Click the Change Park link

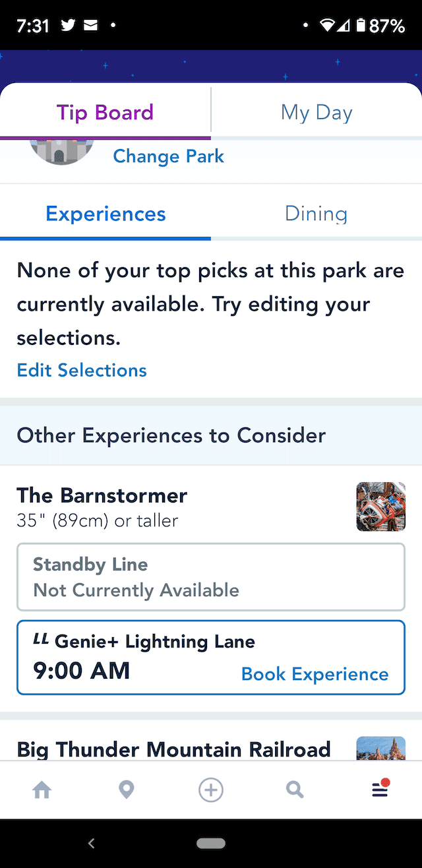click(x=169, y=156)
